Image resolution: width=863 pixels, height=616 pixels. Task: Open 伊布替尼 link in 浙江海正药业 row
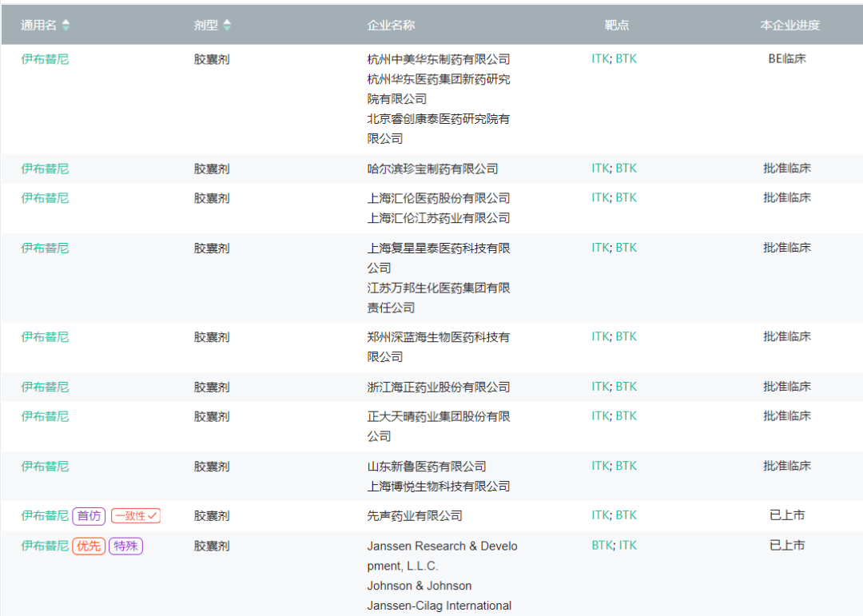pos(45,387)
